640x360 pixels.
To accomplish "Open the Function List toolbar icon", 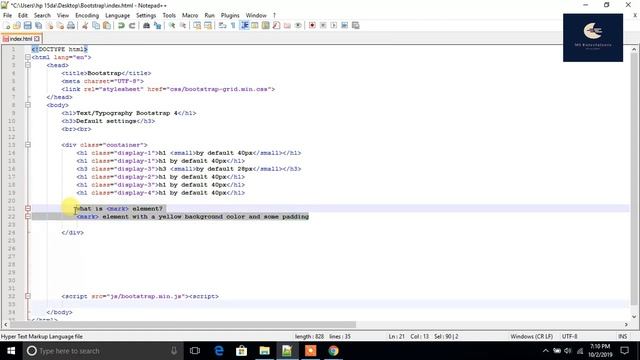I will (277, 25).
